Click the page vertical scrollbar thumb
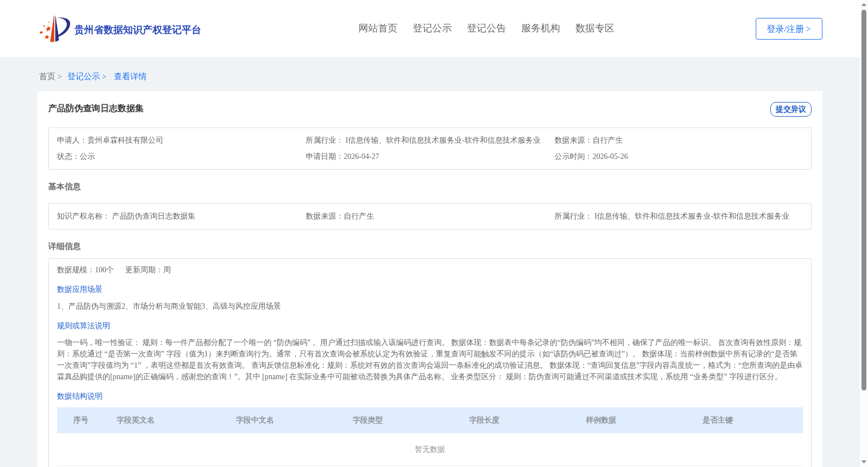The image size is (868, 467). coord(864,200)
